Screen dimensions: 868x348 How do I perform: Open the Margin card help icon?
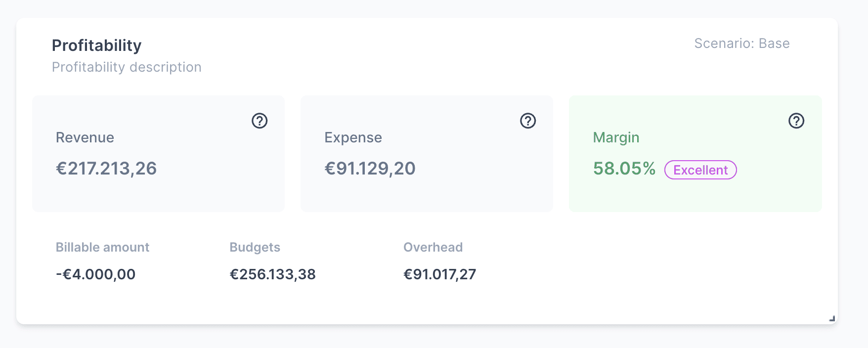pyautogui.click(x=796, y=121)
